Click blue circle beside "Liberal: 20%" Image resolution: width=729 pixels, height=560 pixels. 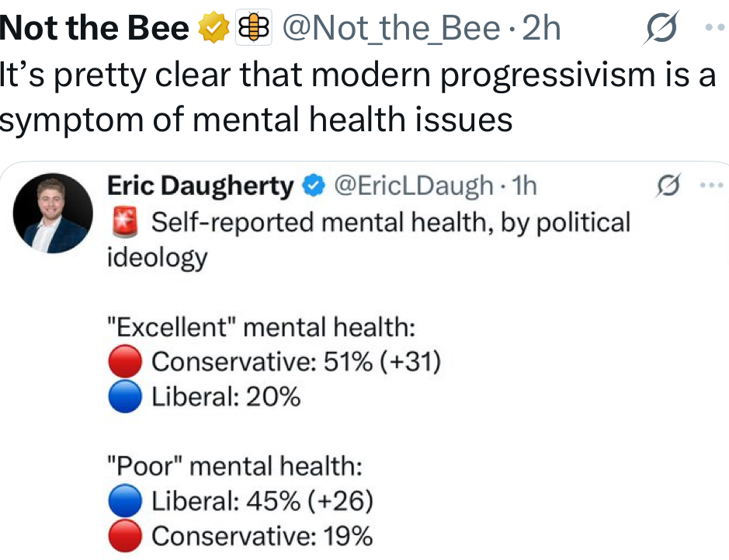124,398
